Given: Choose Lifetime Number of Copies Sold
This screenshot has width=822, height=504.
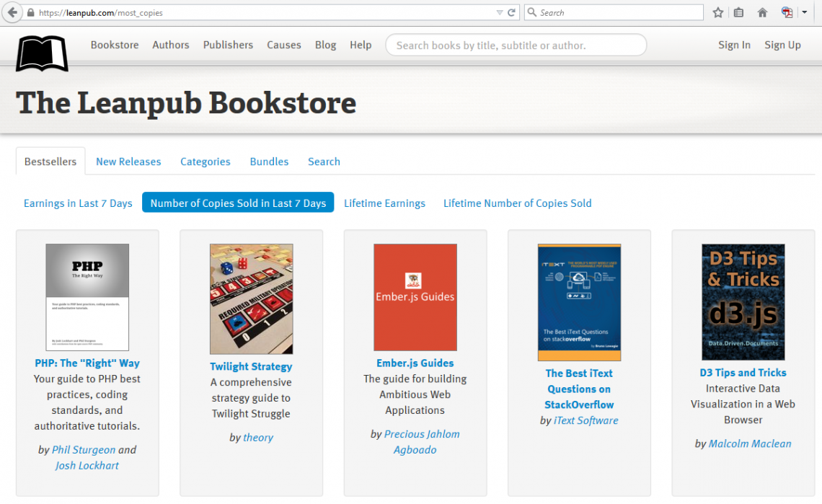Looking at the screenshot, I should pos(517,203).
